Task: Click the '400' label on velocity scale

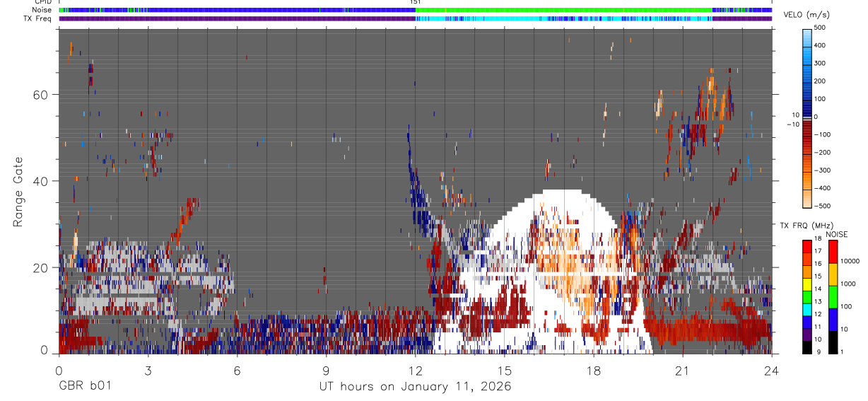Action: (820, 45)
